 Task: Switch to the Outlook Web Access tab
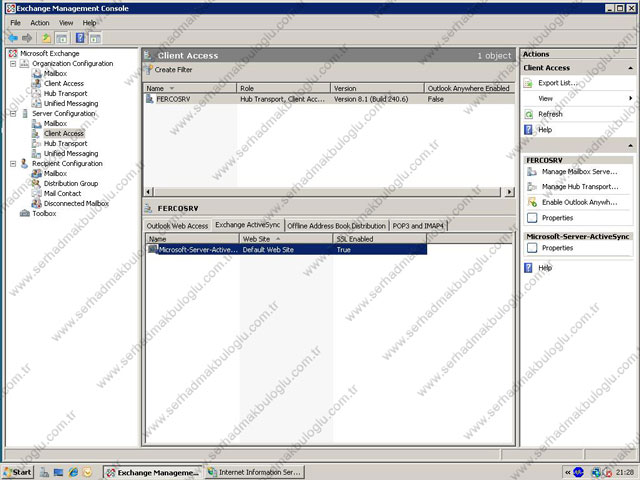point(177,226)
